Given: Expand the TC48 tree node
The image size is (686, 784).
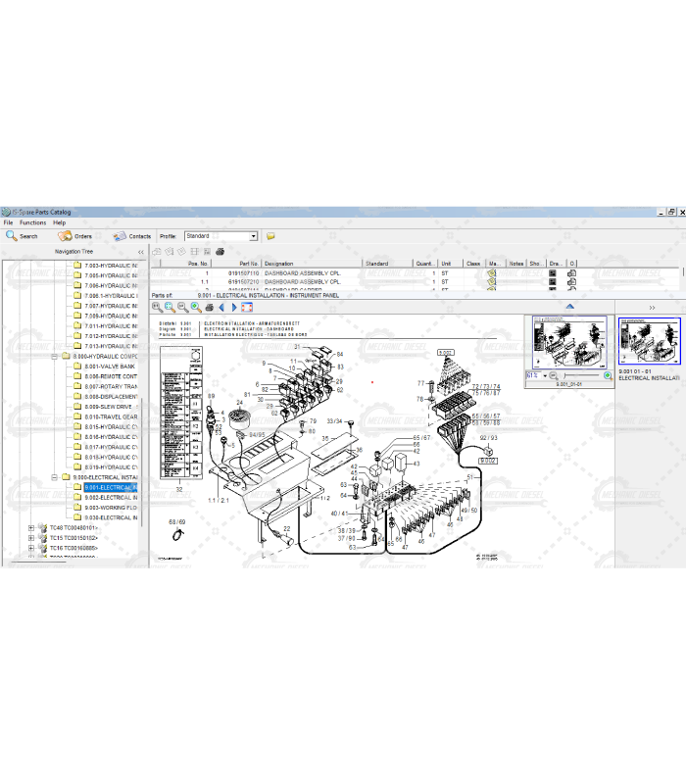Looking at the screenshot, I should coord(31,528).
